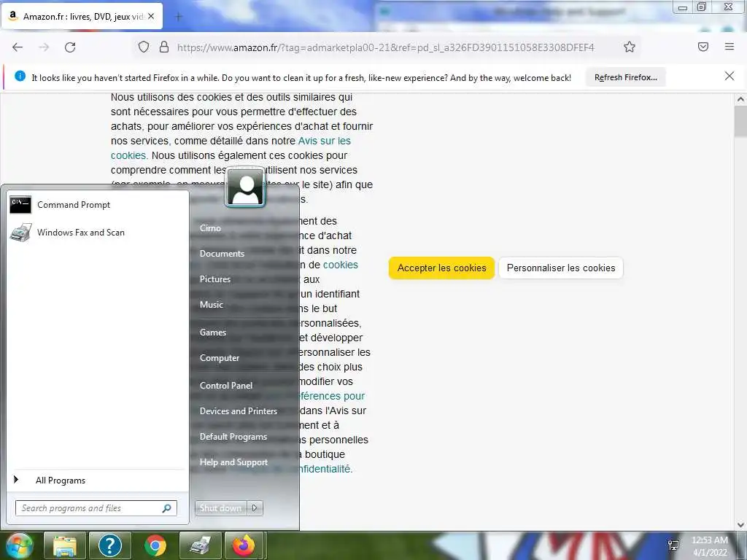Click Personnaliser les cookies button

[561, 268]
